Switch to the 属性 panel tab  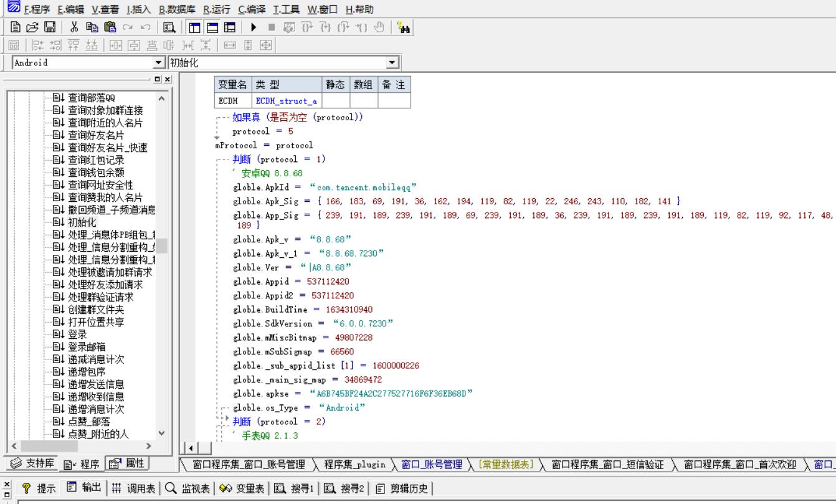(x=127, y=464)
